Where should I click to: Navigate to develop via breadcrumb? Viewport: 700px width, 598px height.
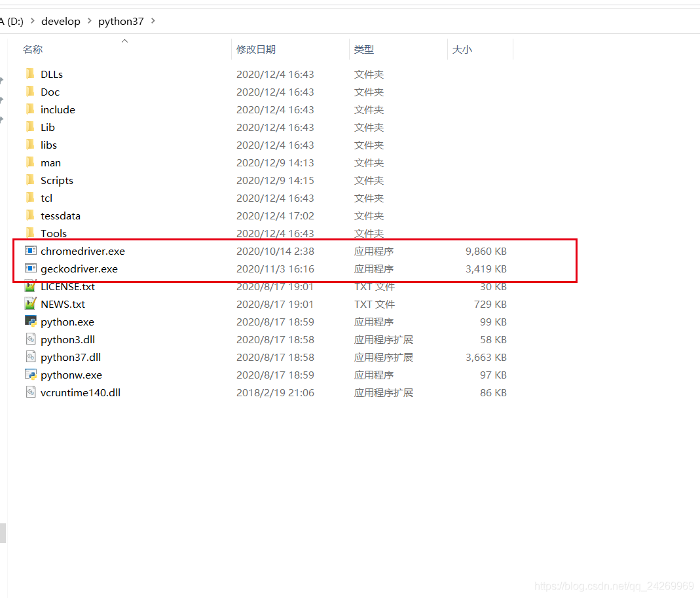tap(61, 21)
